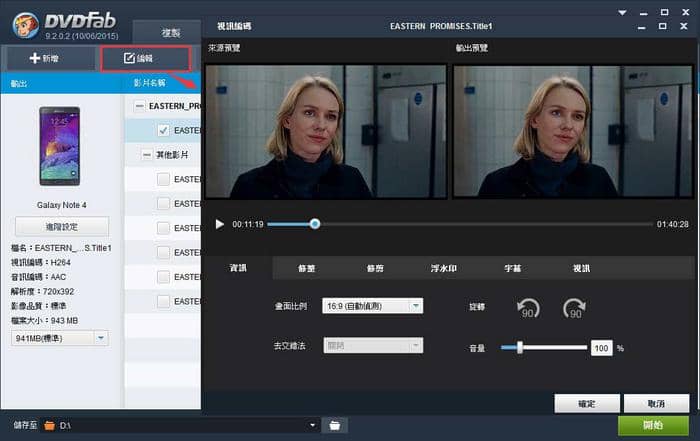Image resolution: width=700 pixels, height=441 pixels.
Task: Uncheck the selected EASTERN title checkbox
Action: pos(163,130)
